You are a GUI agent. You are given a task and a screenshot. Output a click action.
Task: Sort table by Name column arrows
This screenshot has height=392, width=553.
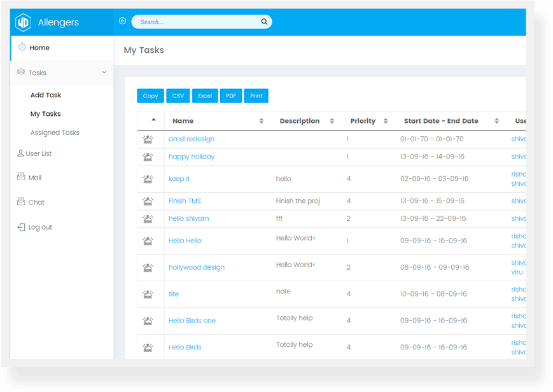[262, 121]
